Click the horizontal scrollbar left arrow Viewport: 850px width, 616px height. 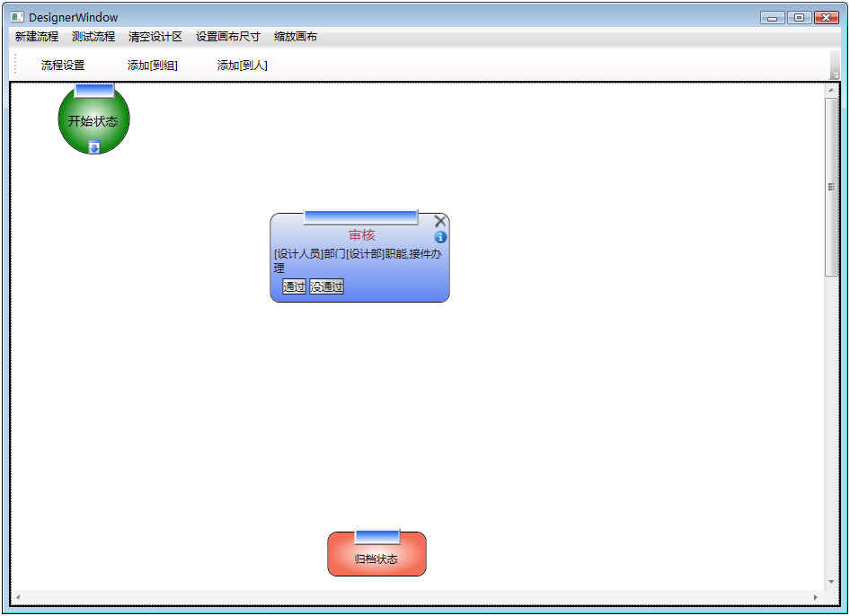(x=18, y=597)
